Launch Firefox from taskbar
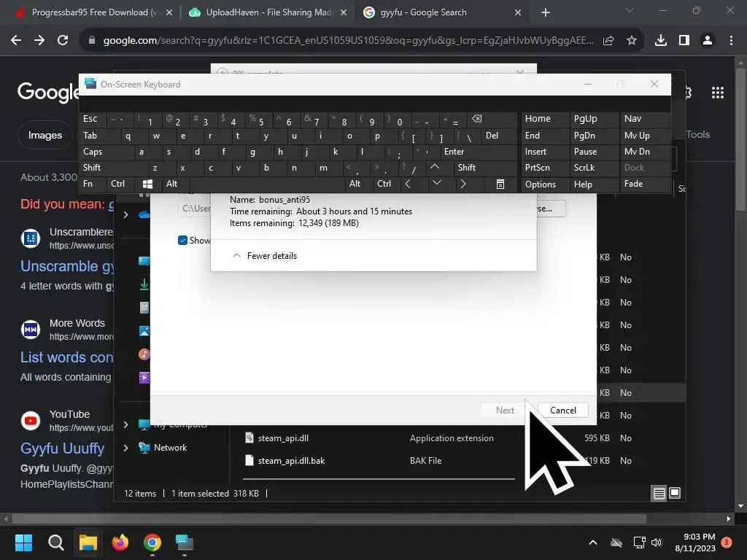This screenshot has width=747, height=560. point(120,542)
